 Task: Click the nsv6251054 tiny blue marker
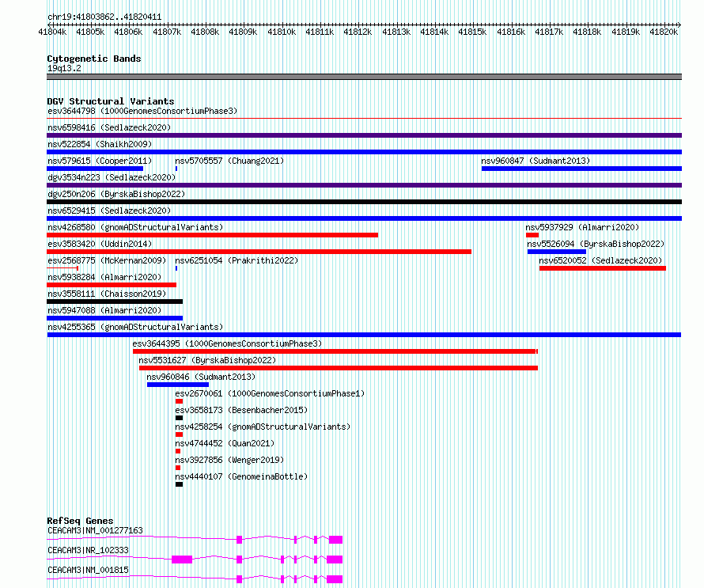tap(176, 268)
